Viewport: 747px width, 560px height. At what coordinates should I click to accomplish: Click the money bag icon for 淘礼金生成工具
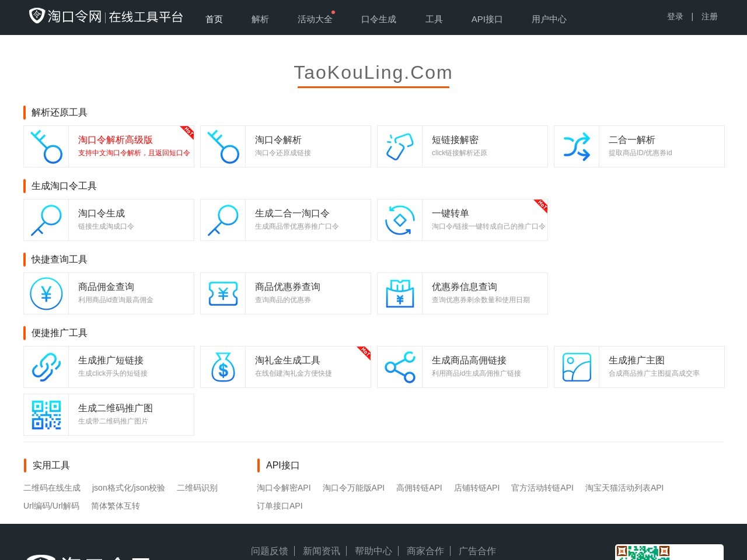[223, 367]
